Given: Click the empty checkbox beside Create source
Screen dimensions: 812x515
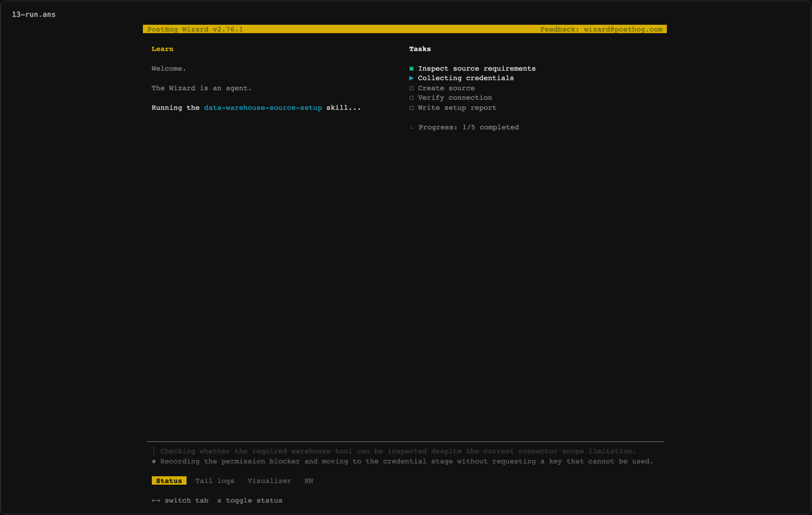Looking at the screenshot, I should point(412,88).
